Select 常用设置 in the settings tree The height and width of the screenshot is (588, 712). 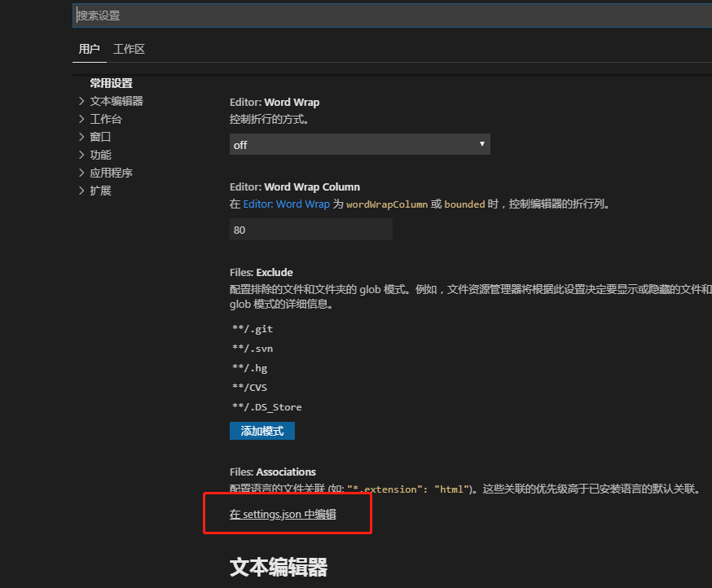112,82
